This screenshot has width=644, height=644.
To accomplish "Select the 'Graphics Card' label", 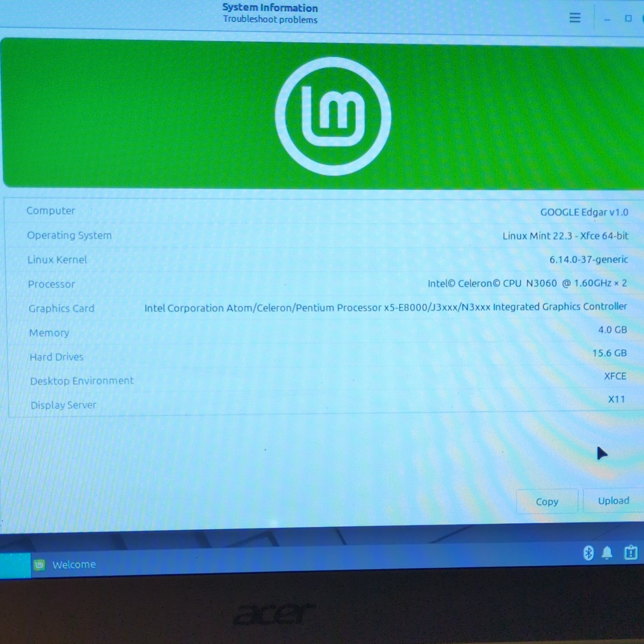I will pos(61,308).
